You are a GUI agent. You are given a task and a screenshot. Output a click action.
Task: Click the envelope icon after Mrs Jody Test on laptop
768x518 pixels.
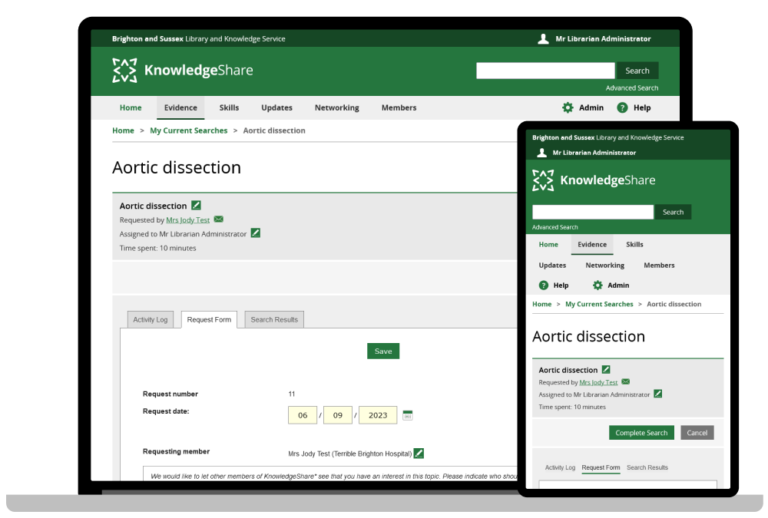[218, 219]
